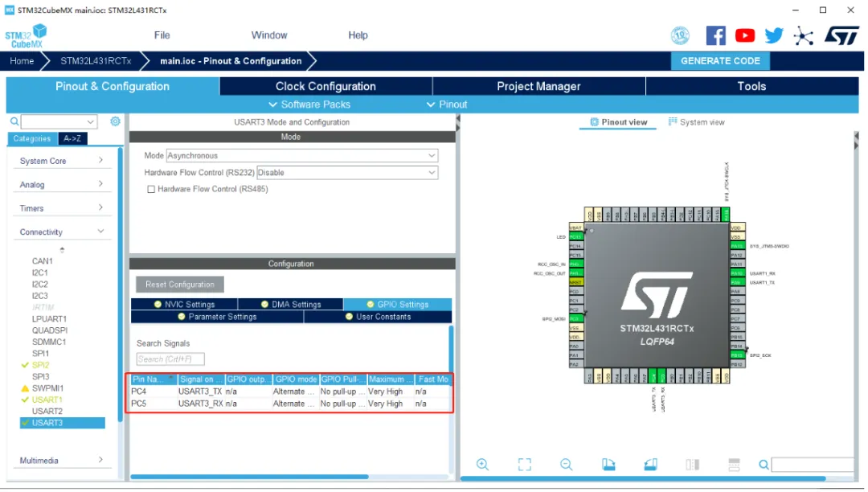Open the Help menu
Viewport: 868px width, 492px height.
358,35
